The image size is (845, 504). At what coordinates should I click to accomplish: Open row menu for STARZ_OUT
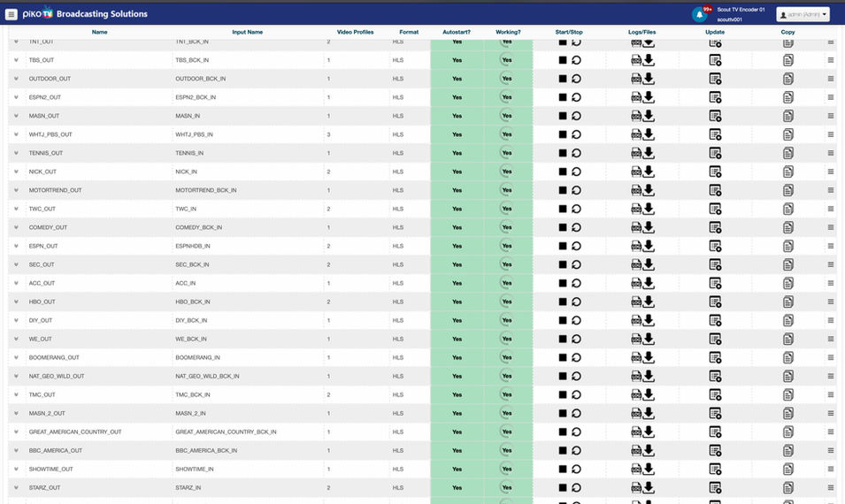click(831, 487)
